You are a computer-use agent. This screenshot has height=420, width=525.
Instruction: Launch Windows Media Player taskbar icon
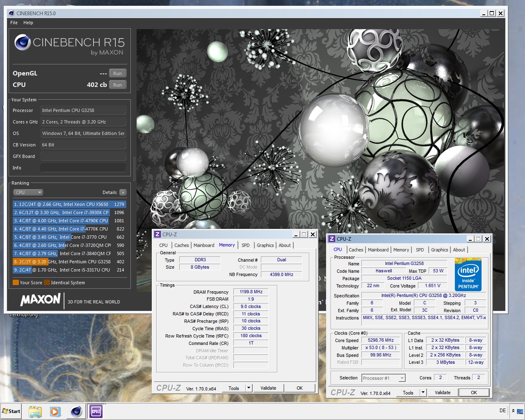coord(55,411)
